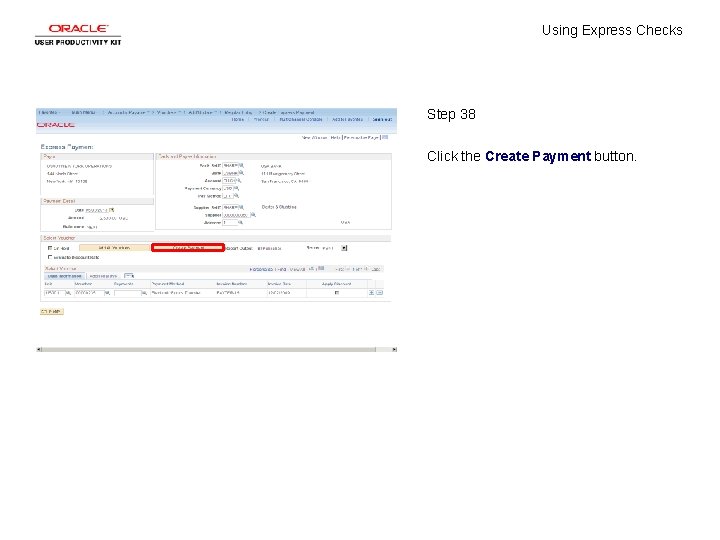The height and width of the screenshot is (540, 720).
Task: Click the Home link
Action: [237, 119]
